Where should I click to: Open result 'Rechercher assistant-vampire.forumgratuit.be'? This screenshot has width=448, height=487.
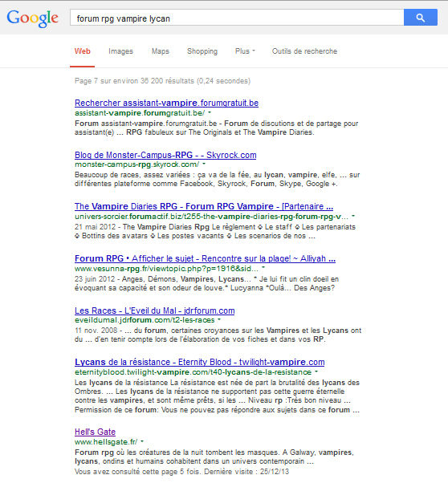pos(167,103)
